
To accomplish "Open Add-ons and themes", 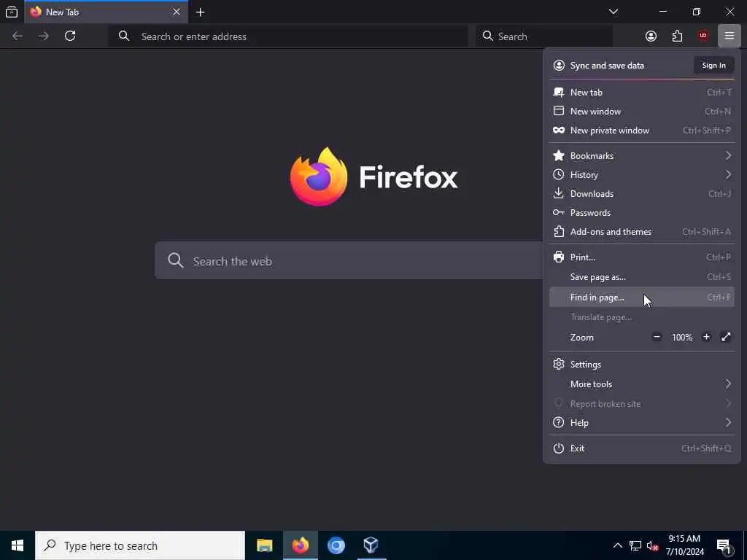I will 642,232.
